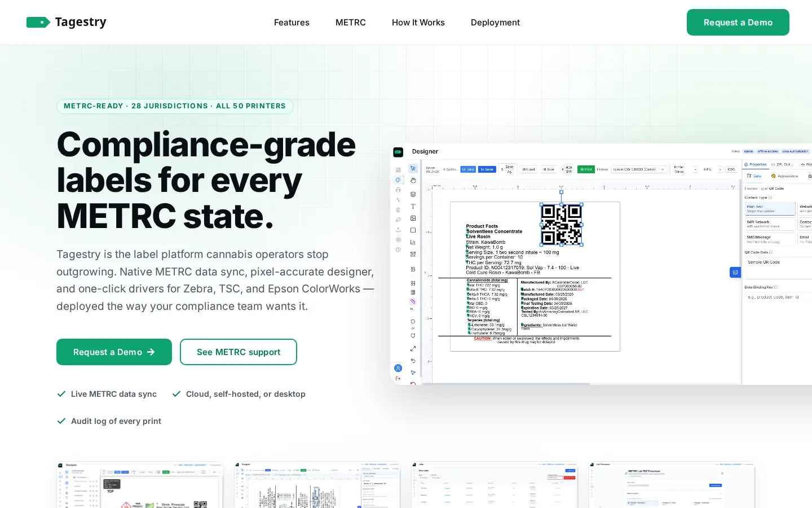The width and height of the screenshot is (812, 508).
Task: Select the image tool in Designer
Action: pos(413,218)
